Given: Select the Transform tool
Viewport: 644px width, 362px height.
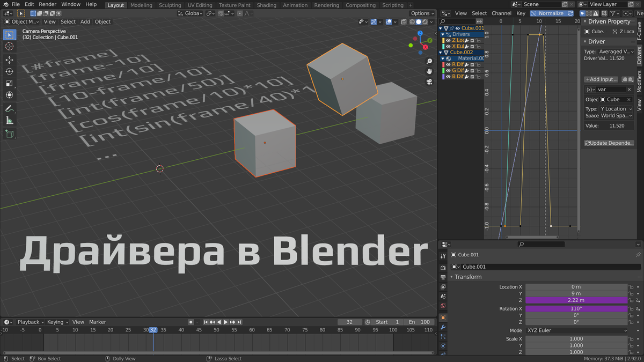Looking at the screenshot, I should pos(9,95).
